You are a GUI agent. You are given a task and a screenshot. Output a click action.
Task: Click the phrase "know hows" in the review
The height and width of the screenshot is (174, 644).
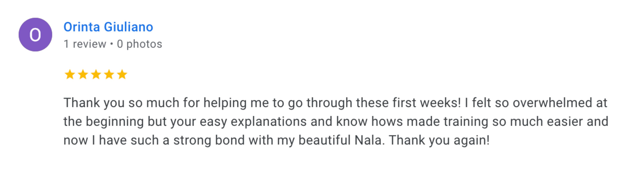(369, 122)
